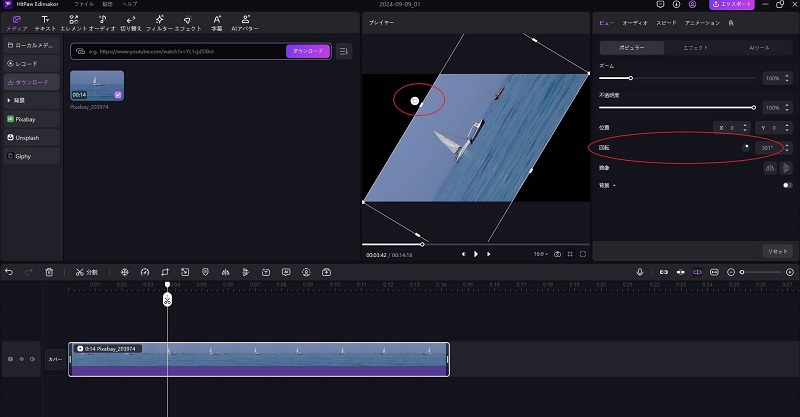The height and width of the screenshot is (417, 800).
Task: Switch to the オーディオ properties tab
Action: point(635,23)
